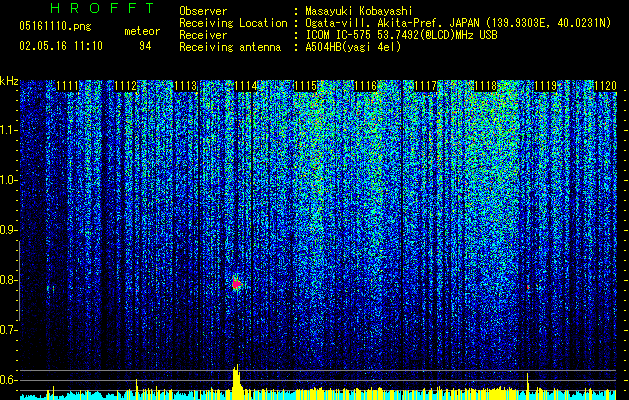This screenshot has height=400, width=629.
Task: Select the filename 05161110.png
Action: coord(55,26)
